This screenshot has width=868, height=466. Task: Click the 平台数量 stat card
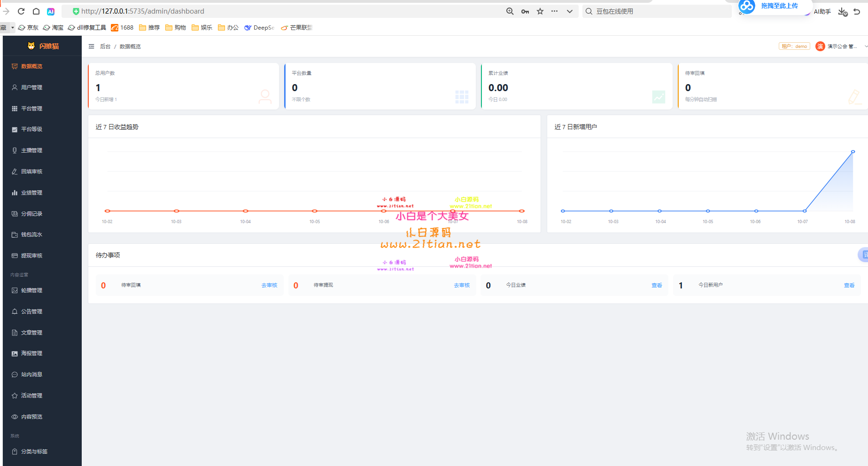pyautogui.click(x=380, y=86)
